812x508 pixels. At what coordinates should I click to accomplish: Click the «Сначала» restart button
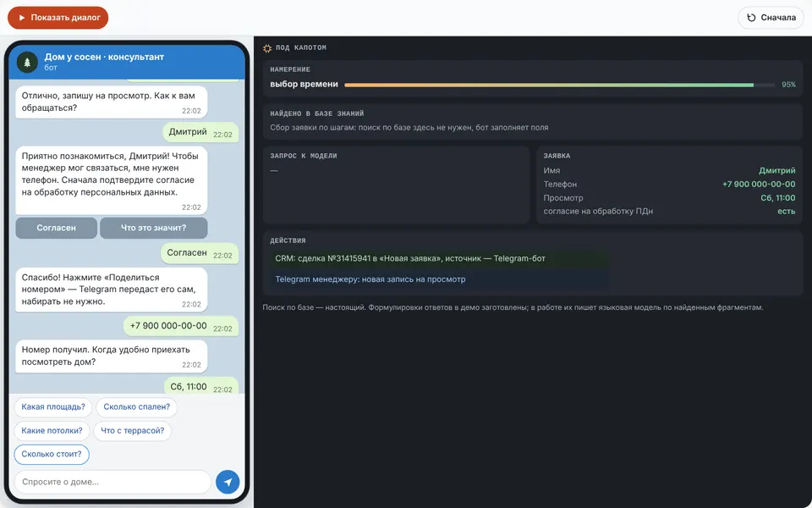tap(771, 18)
